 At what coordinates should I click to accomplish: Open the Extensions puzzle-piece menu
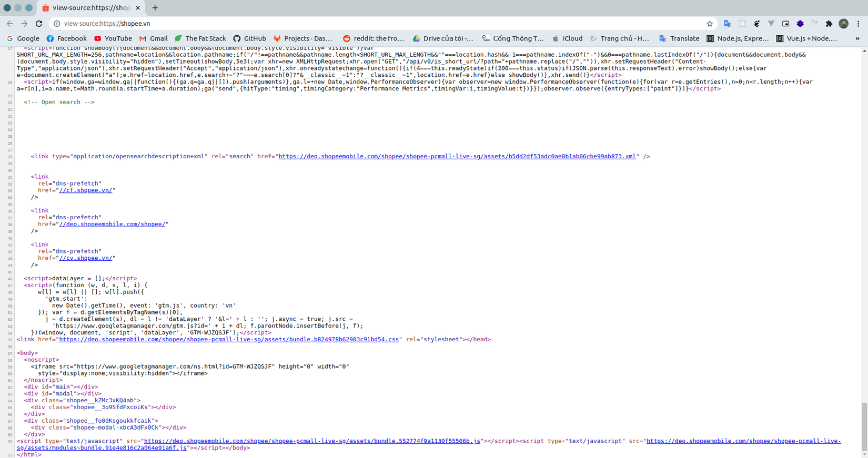click(829, 24)
